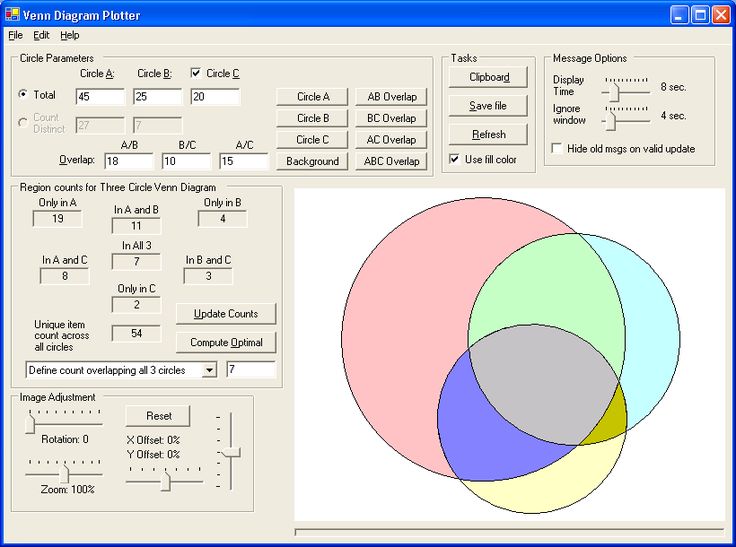Click the Circle A total input field
This screenshot has height=547, width=736.
pyautogui.click(x=100, y=97)
